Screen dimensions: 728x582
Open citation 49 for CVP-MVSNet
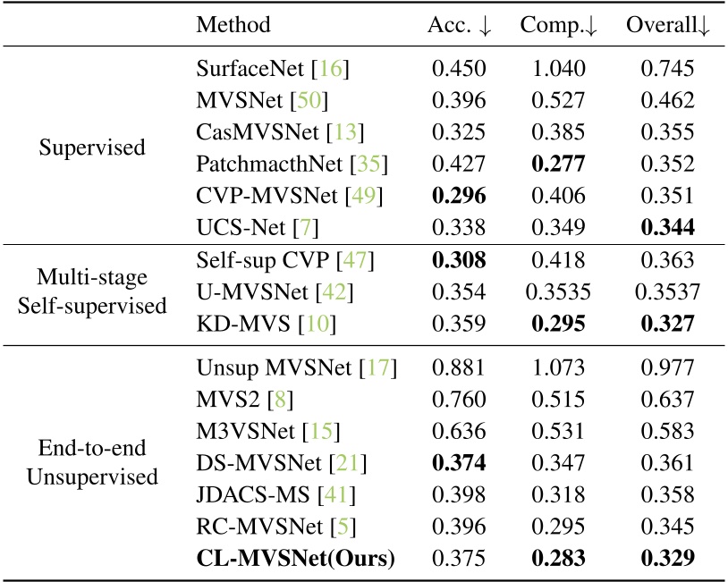(363, 196)
